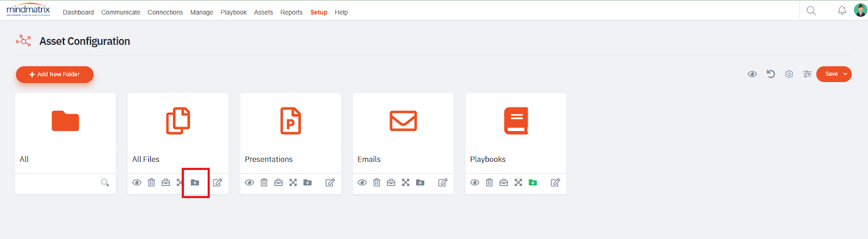Viewport: 868px width, 239px height.
Task: Click the expand arrows icon on Playbooks
Action: (518, 183)
